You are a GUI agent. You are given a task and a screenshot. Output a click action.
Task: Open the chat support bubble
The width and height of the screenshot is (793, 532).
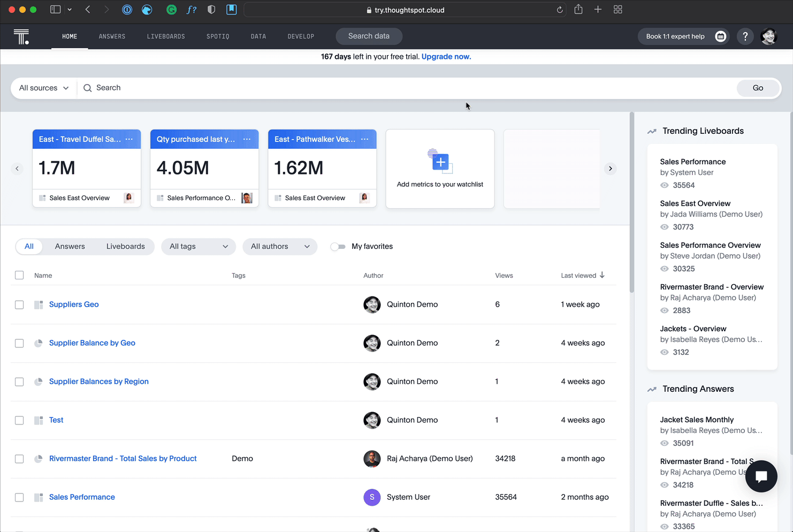click(x=761, y=476)
